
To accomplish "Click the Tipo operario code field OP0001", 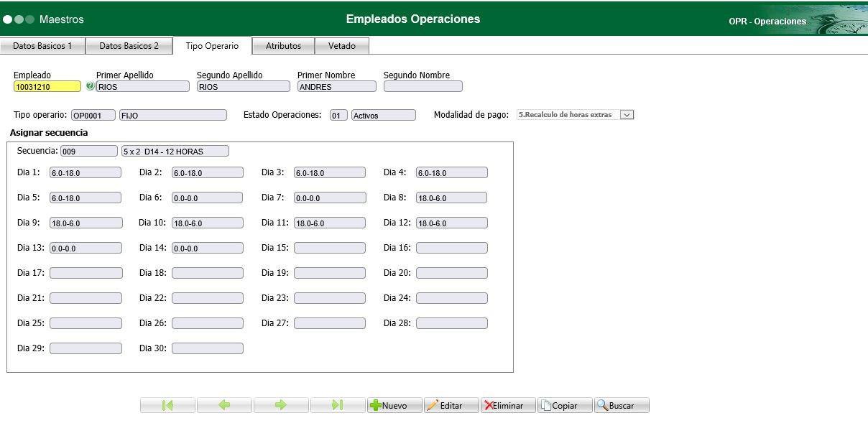I will click(93, 115).
